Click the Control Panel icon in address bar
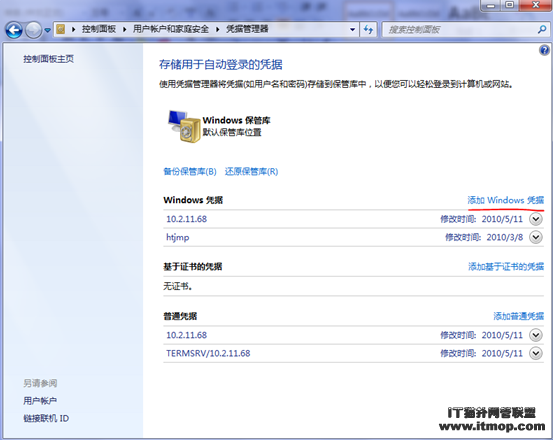 pos(61,29)
